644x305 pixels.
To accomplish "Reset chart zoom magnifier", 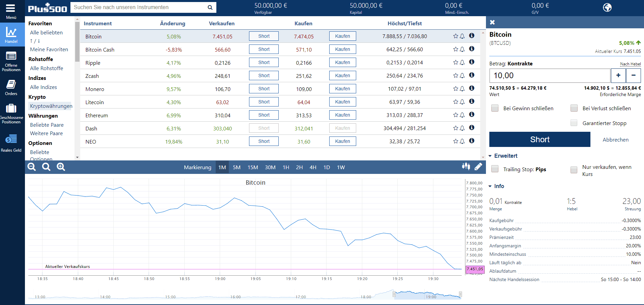I will pyautogui.click(x=46, y=167).
